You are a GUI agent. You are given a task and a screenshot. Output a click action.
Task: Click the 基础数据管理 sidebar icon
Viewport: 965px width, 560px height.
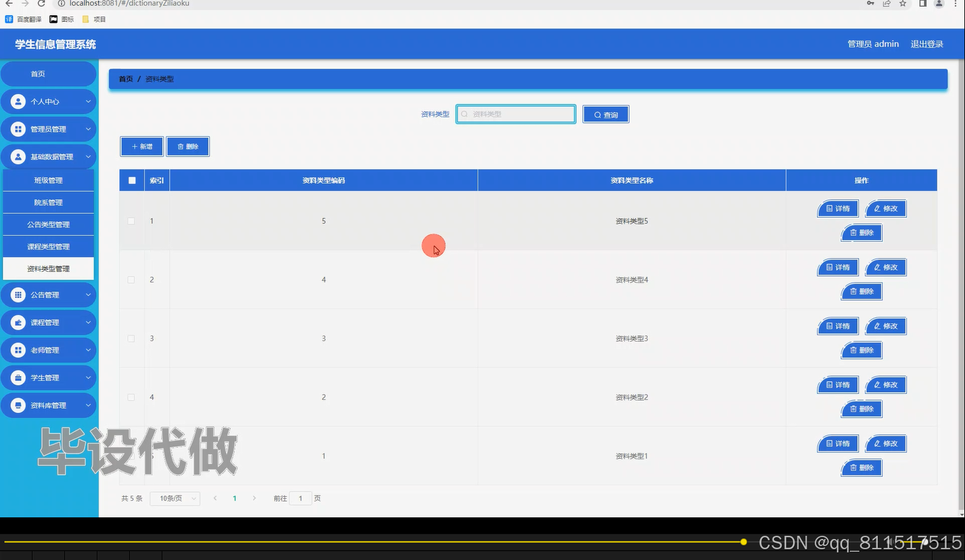(18, 157)
